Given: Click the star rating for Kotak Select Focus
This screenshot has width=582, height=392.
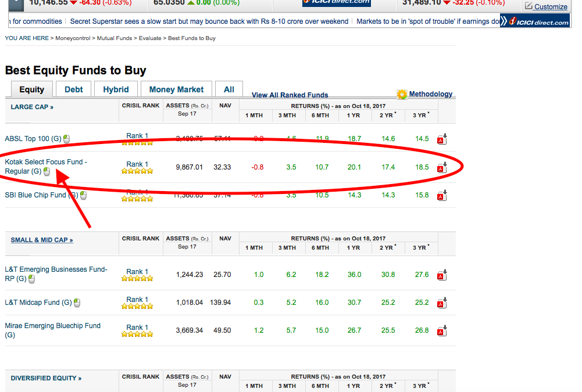Looking at the screenshot, I should click(137, 171).
